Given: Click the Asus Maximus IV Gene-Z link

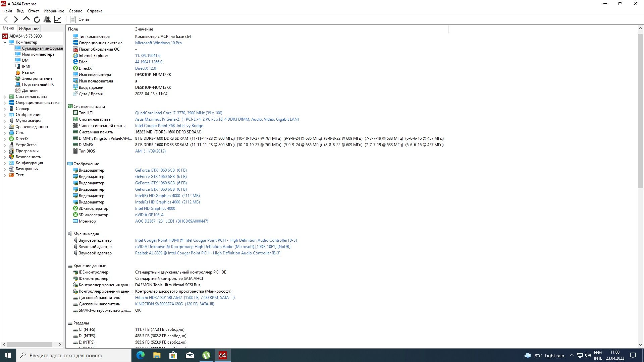Looking at the screenshot, I should pos(217,119).
